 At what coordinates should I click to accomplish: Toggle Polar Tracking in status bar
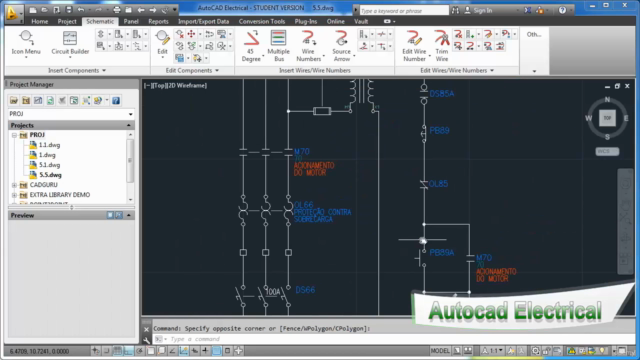pos(140,351)
